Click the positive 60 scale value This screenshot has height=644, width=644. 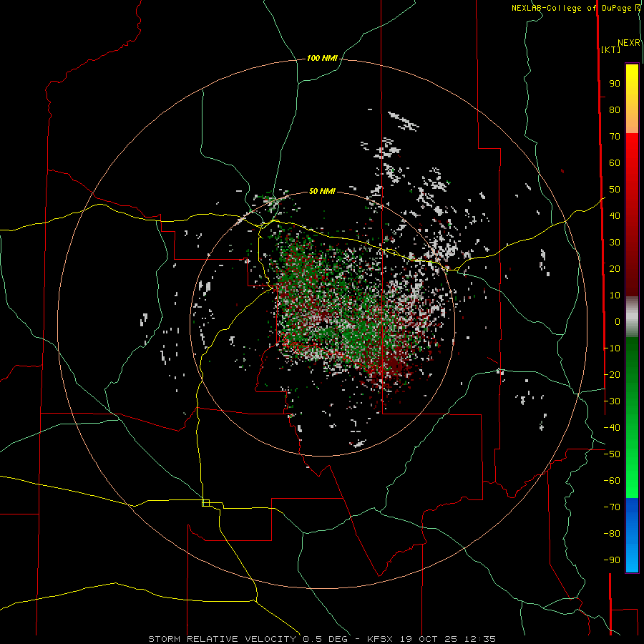click(x=615, y=163)
